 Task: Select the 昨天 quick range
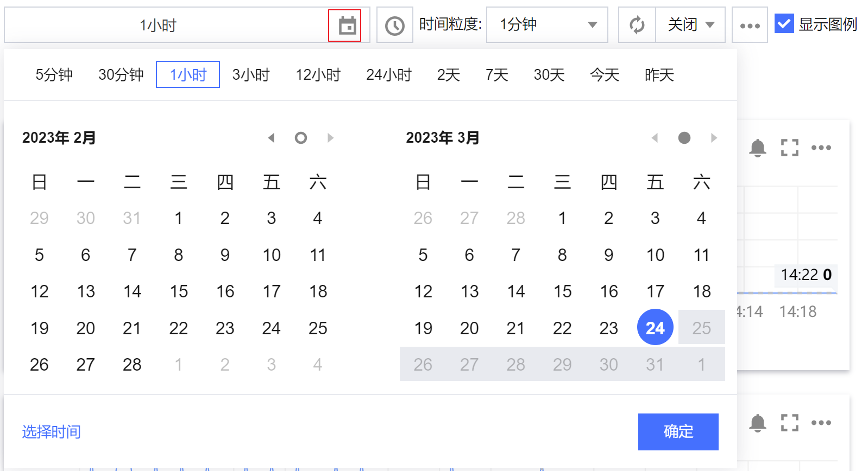point(659,75)
